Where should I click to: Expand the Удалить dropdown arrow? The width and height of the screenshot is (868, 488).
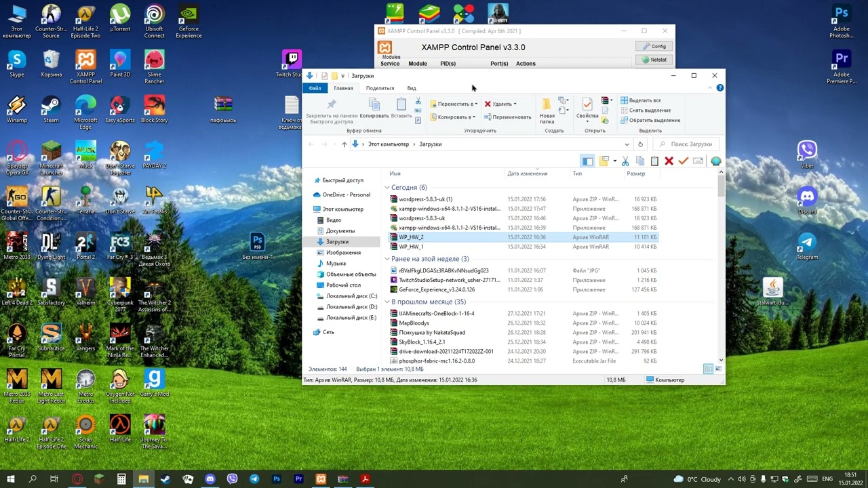pos(515,104)
